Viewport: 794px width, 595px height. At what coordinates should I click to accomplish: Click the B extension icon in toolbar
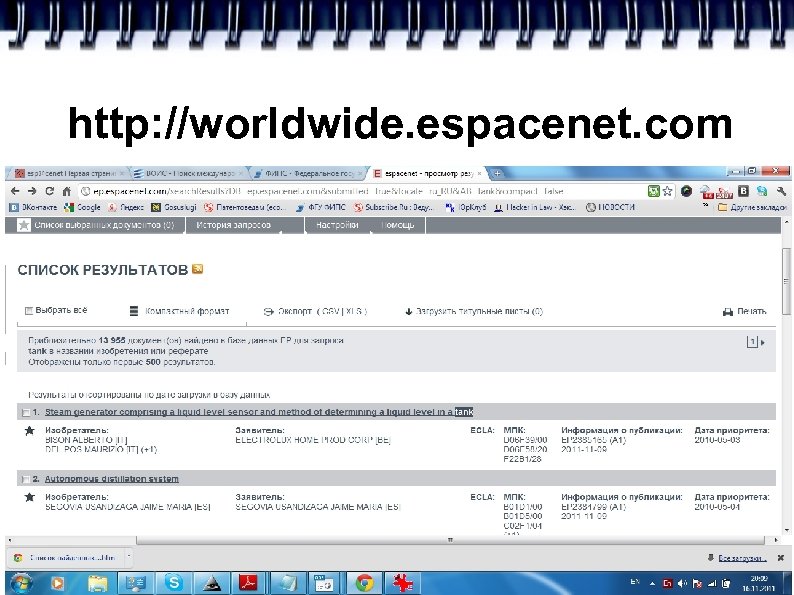pos(743,191)
